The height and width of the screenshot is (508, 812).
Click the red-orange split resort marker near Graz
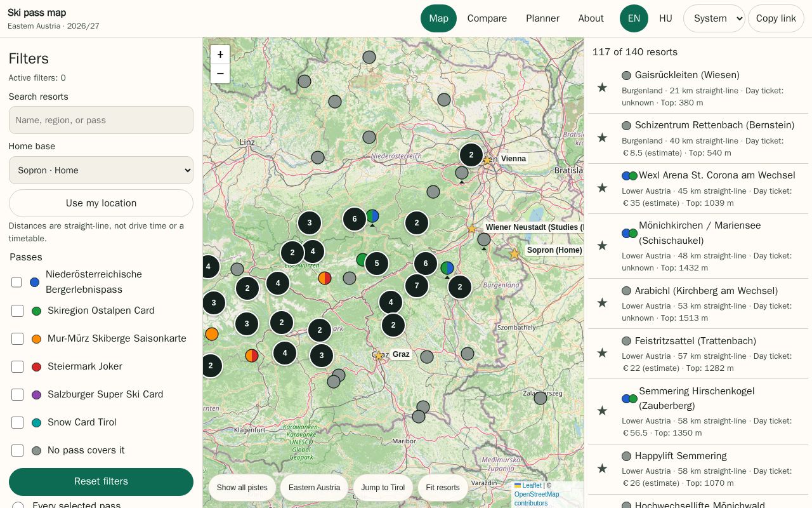click(x=252, y=356)
